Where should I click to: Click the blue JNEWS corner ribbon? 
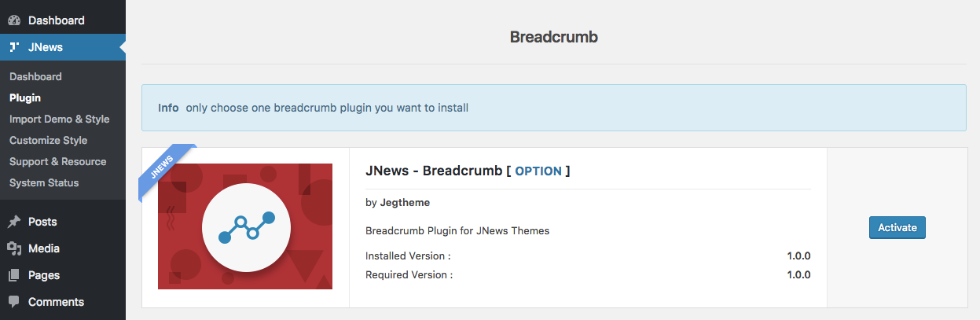(162, 167)
